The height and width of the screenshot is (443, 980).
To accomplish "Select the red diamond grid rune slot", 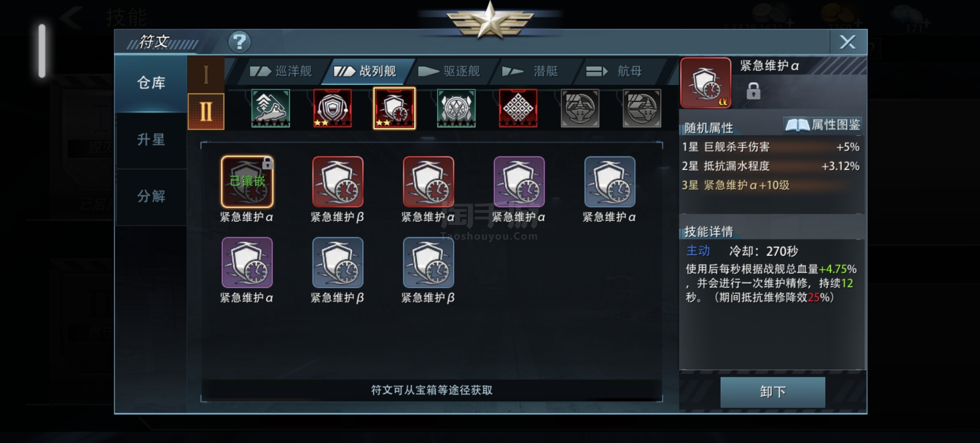I will (518, 108).
